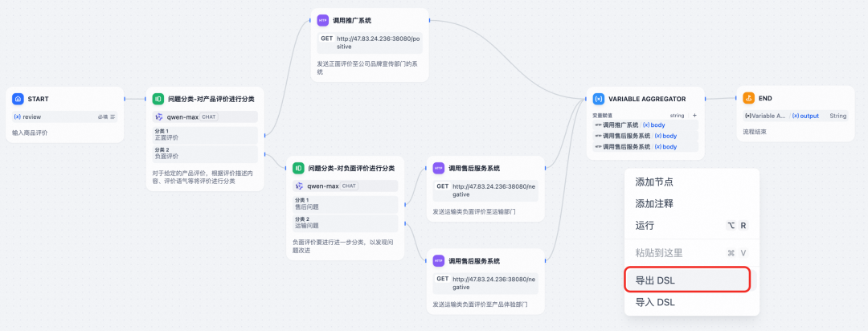The image size is (868, 331).
Task: Click the VARIABLE AGGREGATOR output connection handle
Action: pos(706,99)
